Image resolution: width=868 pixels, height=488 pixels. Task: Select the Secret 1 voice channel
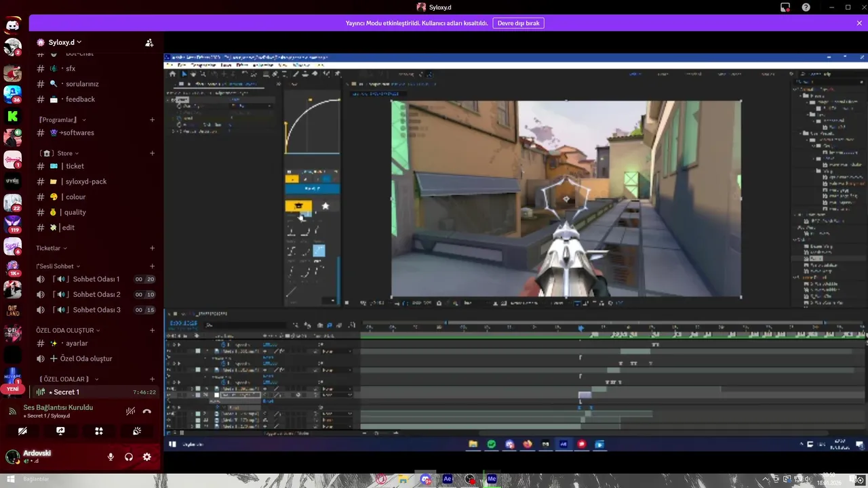point(96,392)
